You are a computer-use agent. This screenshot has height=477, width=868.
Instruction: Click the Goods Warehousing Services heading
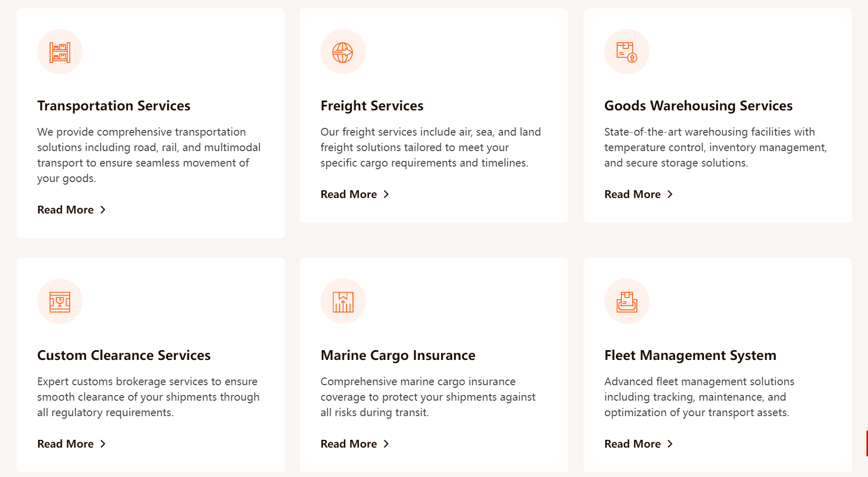click(698, 106)
